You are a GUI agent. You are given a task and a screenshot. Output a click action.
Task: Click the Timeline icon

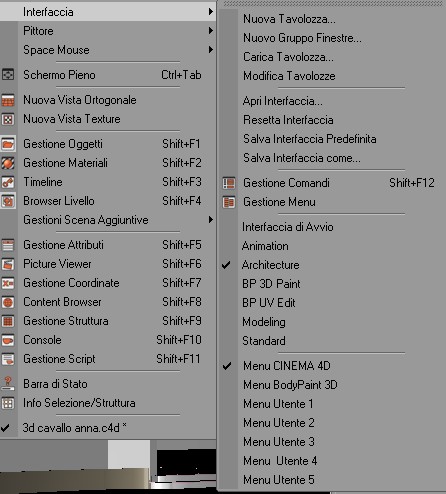click(8, 182)
